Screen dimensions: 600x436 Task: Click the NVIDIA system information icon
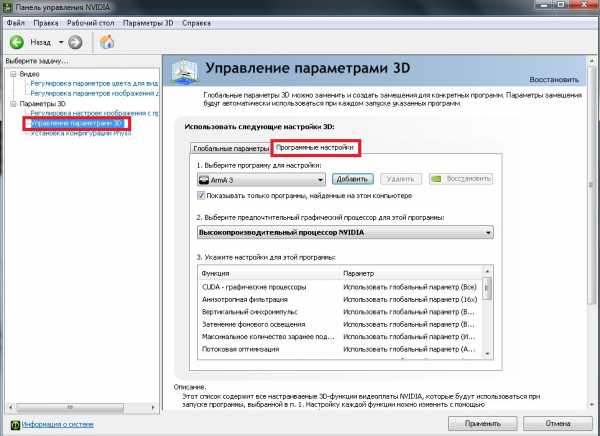[x=15, y=425]
